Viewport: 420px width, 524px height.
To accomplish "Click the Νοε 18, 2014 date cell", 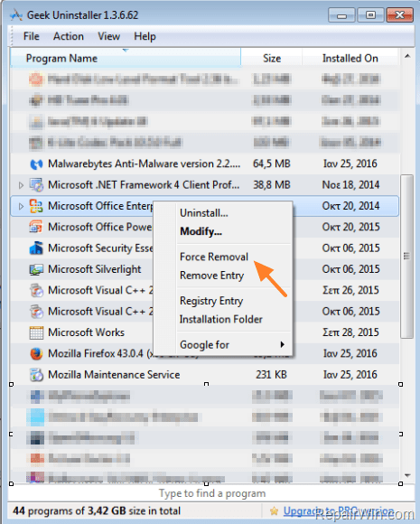I will pyautogui.click(x=350, y=185).
